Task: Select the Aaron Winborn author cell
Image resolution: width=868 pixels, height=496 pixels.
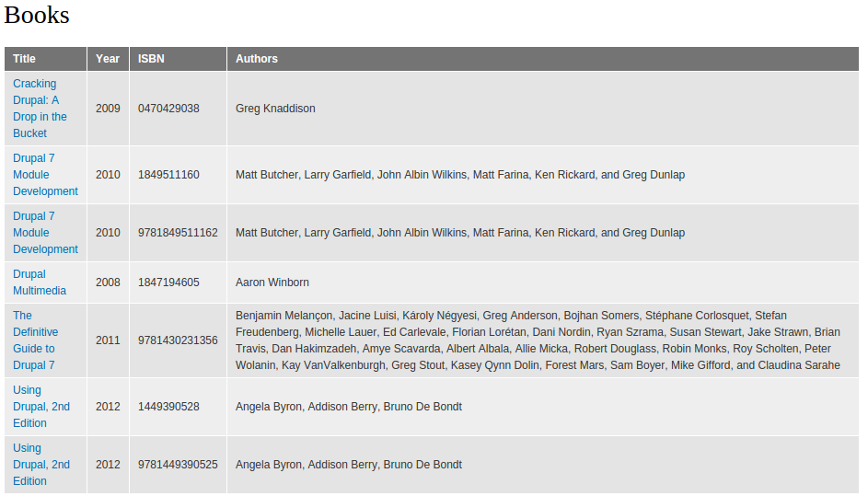Action: 542,283
